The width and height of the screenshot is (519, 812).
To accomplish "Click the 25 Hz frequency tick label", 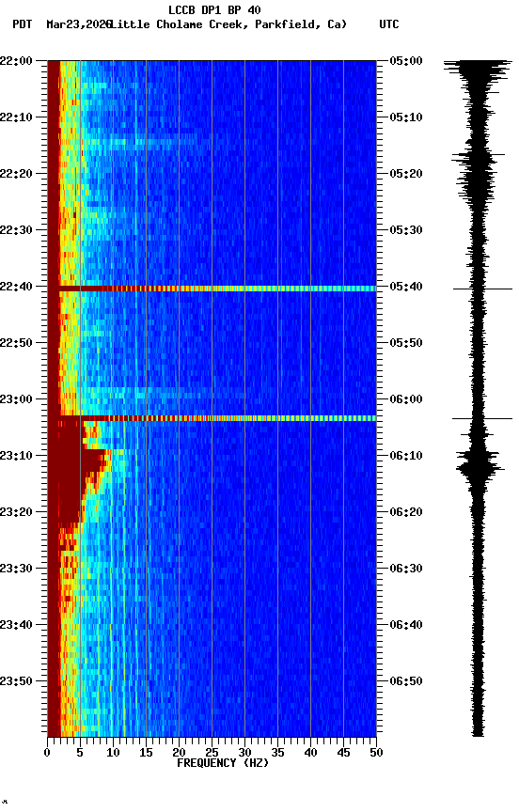I will (212, 753).
